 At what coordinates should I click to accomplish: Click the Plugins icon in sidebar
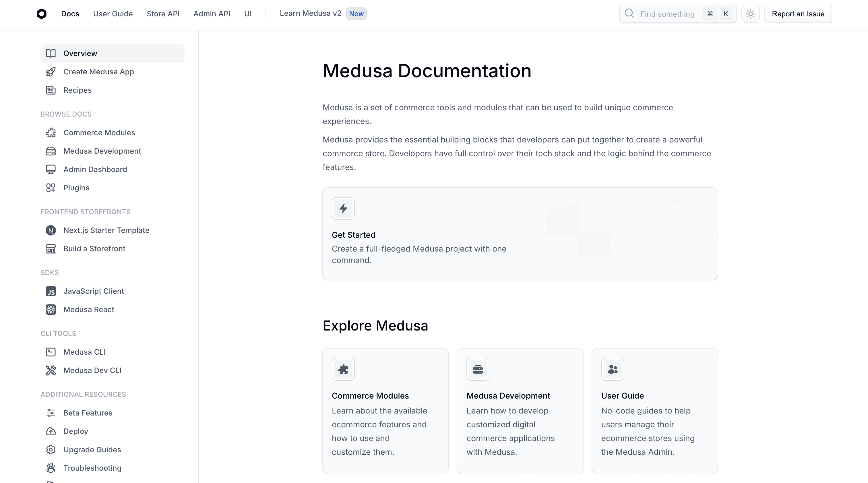tap(51, 187)
